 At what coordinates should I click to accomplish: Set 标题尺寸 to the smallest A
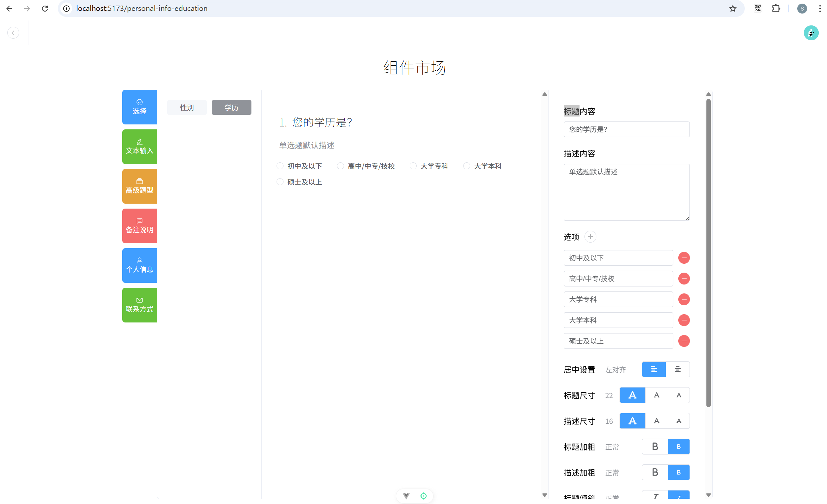(678, 395)
